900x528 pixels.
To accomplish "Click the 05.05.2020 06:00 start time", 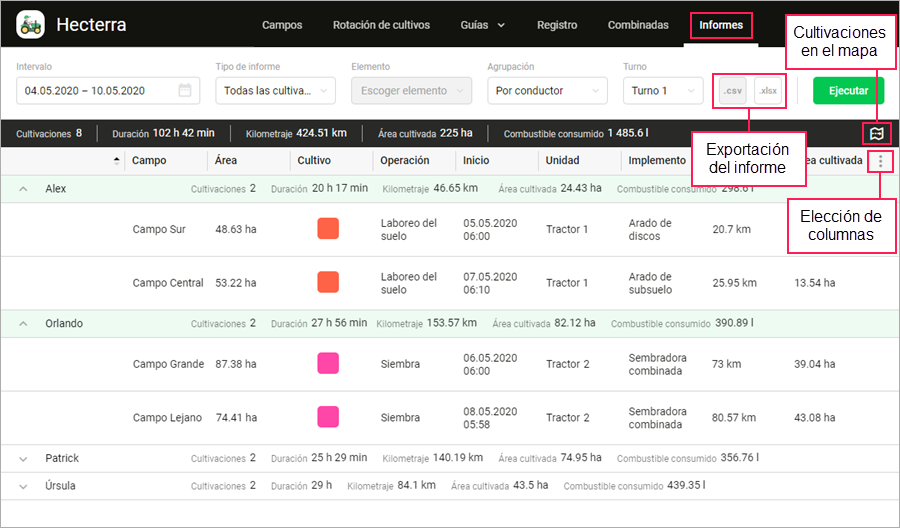I will click(490, 230).
